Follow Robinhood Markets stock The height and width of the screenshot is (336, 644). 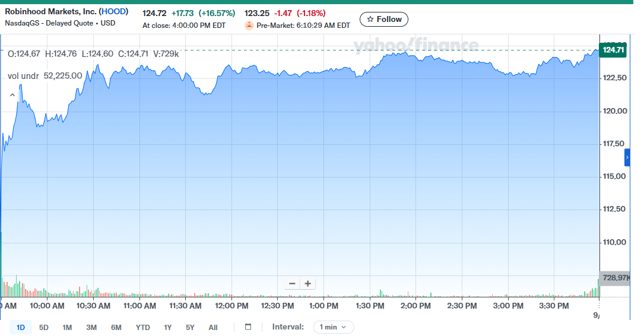[383, 20]
